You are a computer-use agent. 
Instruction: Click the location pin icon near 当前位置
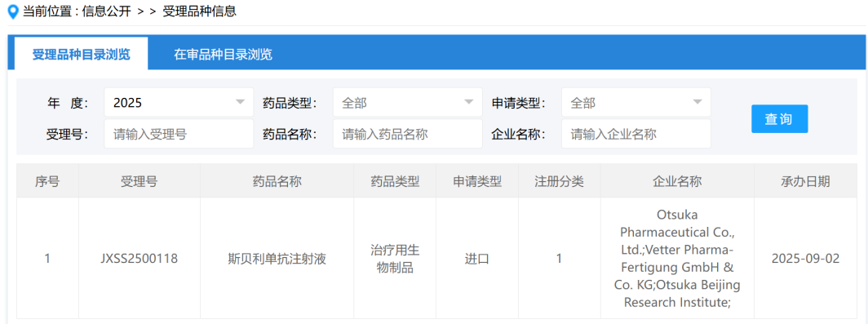coord(14,11)
